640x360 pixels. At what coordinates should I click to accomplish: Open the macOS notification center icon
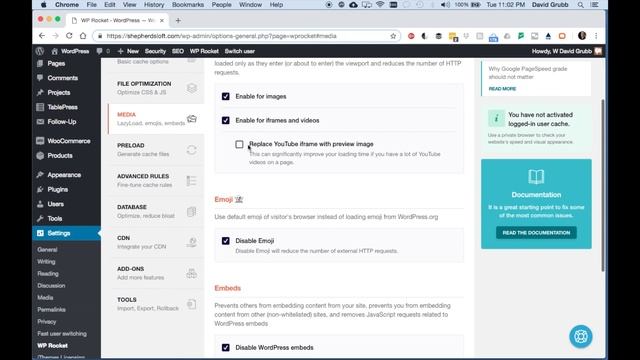pyautogui.click(x=595, y=5)
